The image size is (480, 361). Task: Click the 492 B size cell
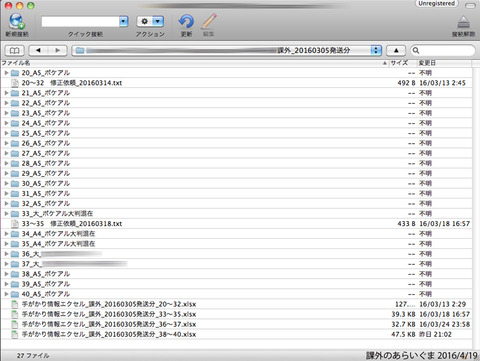tap(406, 83)
